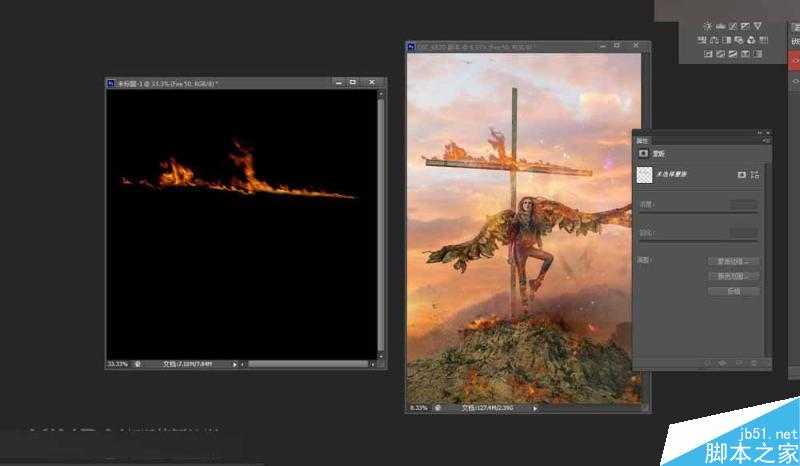Click scroll-right arrow in fire window
The image size is (800, 466).
(x=372, y=364)
